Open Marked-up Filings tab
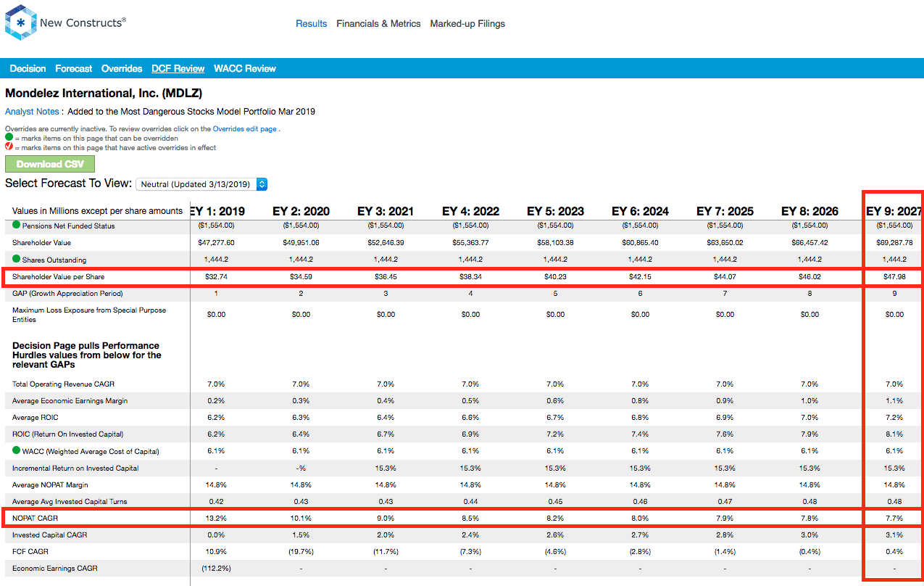This screenshot has width=924, height=586. 467,24
